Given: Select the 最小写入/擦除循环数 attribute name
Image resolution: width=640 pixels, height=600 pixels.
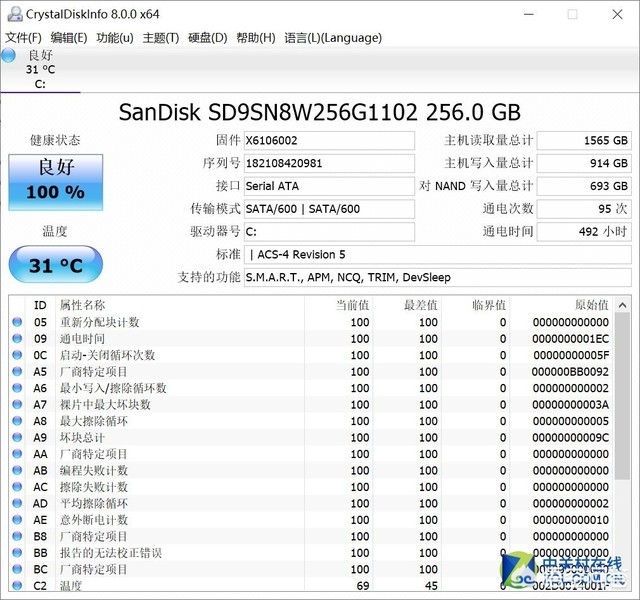Looking at the screenshot, I should (x=113, y=388).
